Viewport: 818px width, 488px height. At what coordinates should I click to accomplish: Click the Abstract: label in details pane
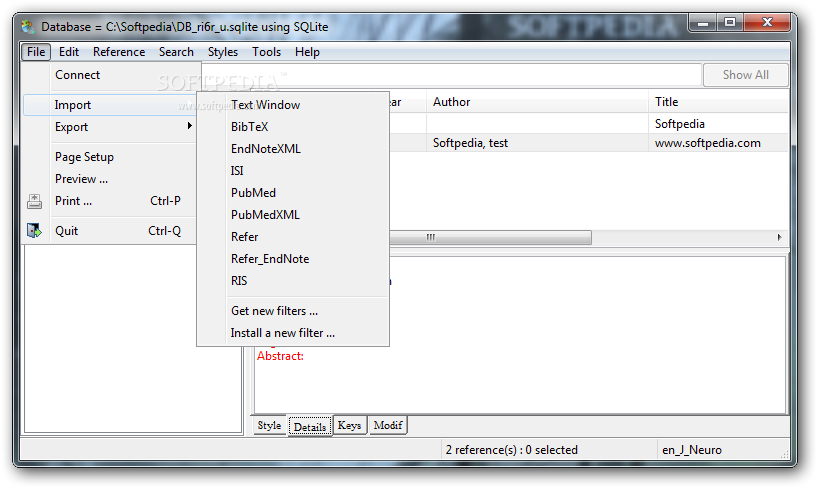280,356
